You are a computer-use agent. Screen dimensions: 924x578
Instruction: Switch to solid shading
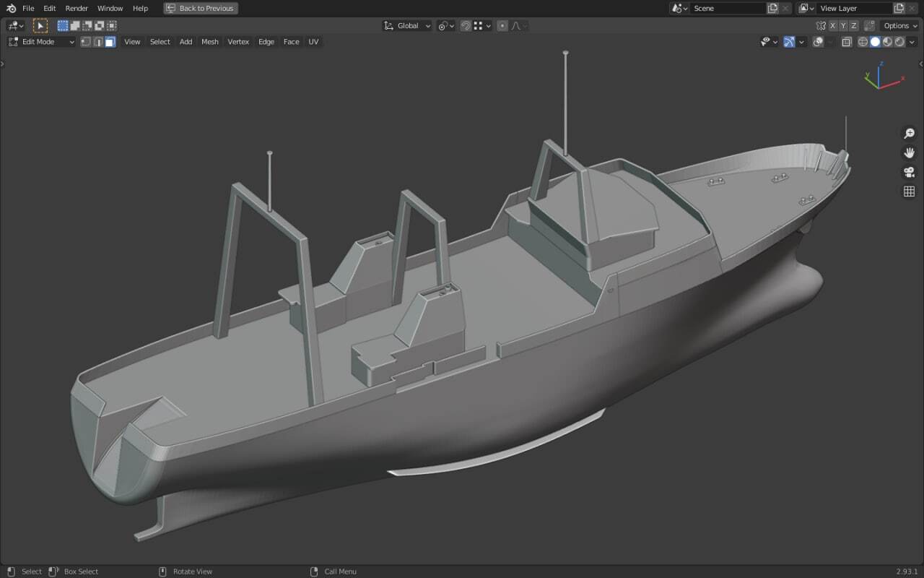(x=875, y=42)
